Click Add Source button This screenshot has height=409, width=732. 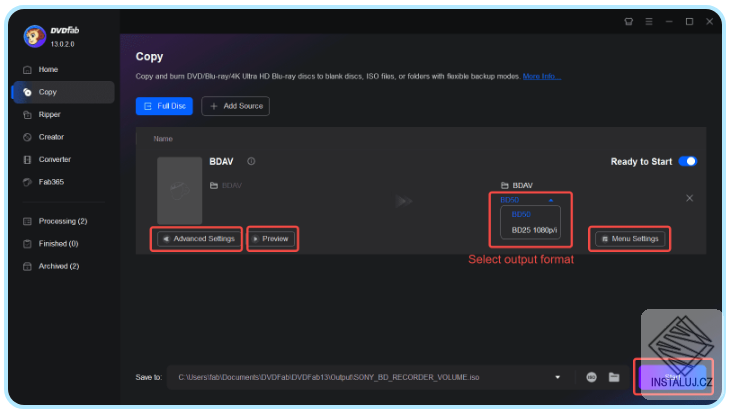235,106
